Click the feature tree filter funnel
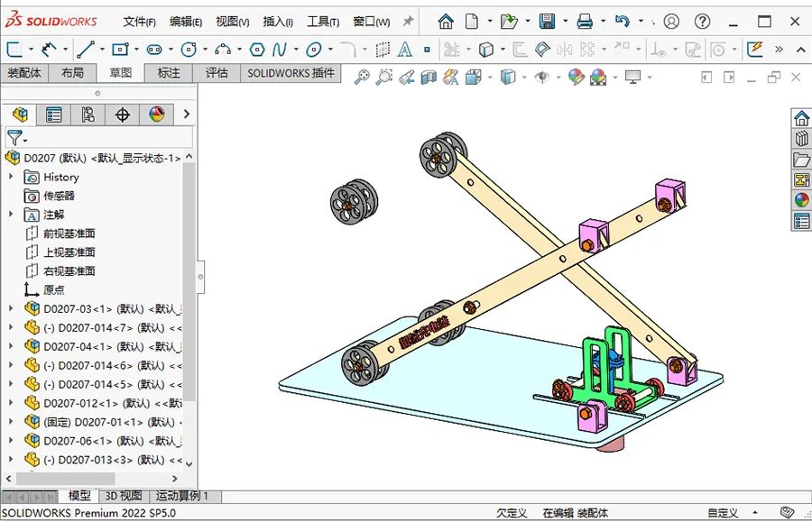This screenshot has height=522, width=812. pyautogui.click(x=15, y=138)
